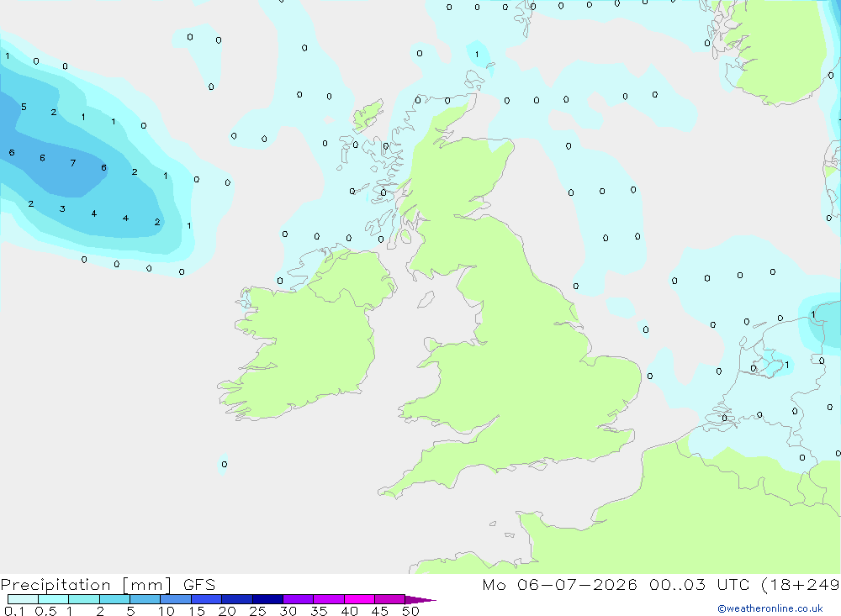This screenshot has height=616, width=841.
Task: Open the weatheronline.co.uk copyright link
Action: click(770, 608)
